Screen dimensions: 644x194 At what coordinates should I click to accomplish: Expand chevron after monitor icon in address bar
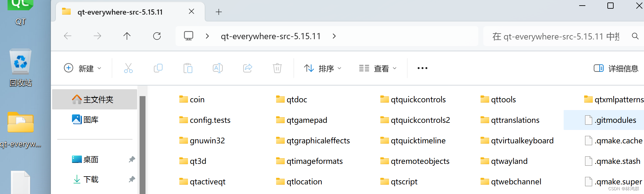coord(207,36)
